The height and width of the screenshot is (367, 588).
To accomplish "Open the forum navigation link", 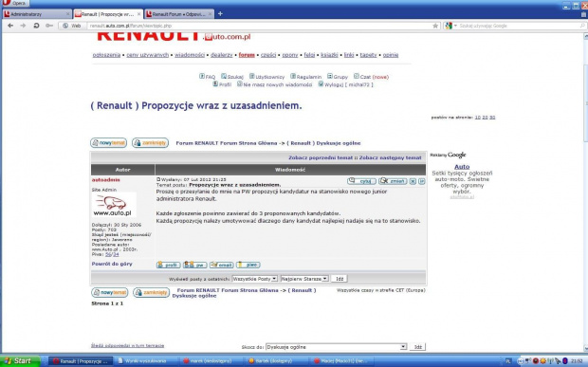I will [x=247, y=55].
